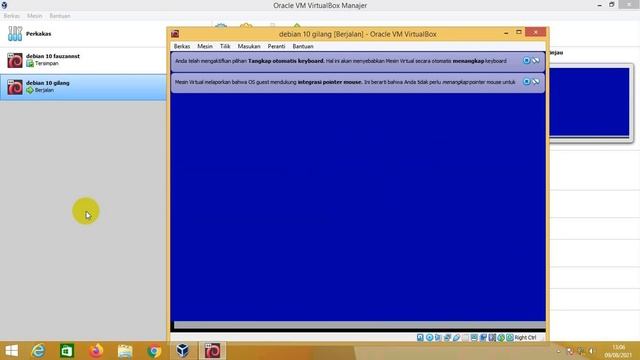
Task: Open the Bantuan menu in VM window
Action: [303, 46]
